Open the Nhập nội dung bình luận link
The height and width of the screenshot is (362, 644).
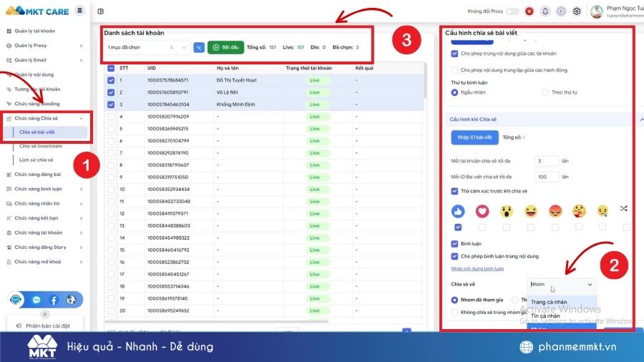(477, 269)
